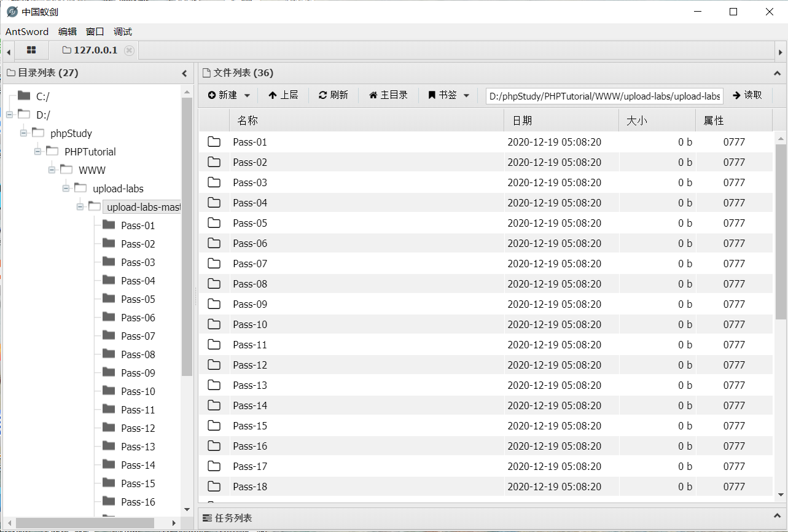Open the 调试 menu

123,31
